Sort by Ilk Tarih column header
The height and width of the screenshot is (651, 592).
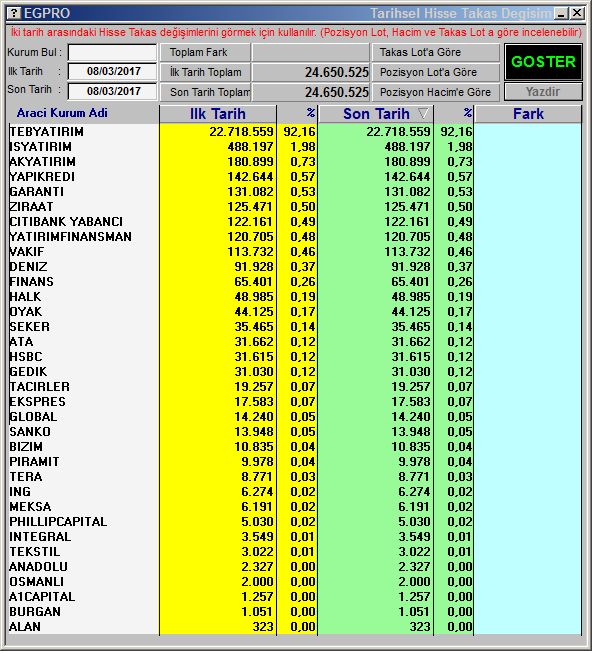pos(218,114)
